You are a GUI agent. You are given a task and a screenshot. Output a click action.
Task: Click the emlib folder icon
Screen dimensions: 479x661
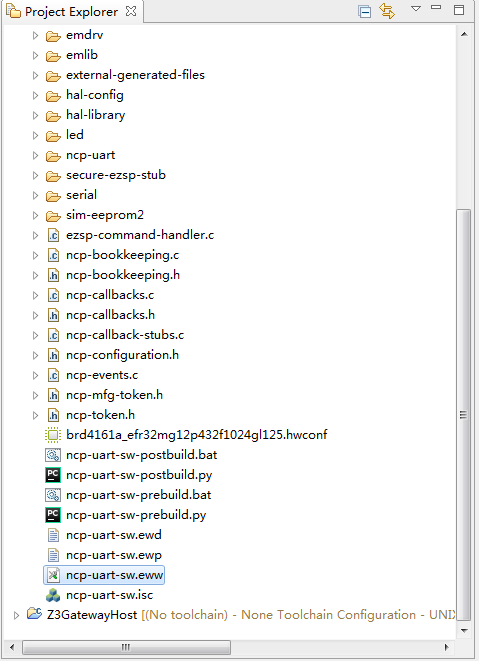53,56
